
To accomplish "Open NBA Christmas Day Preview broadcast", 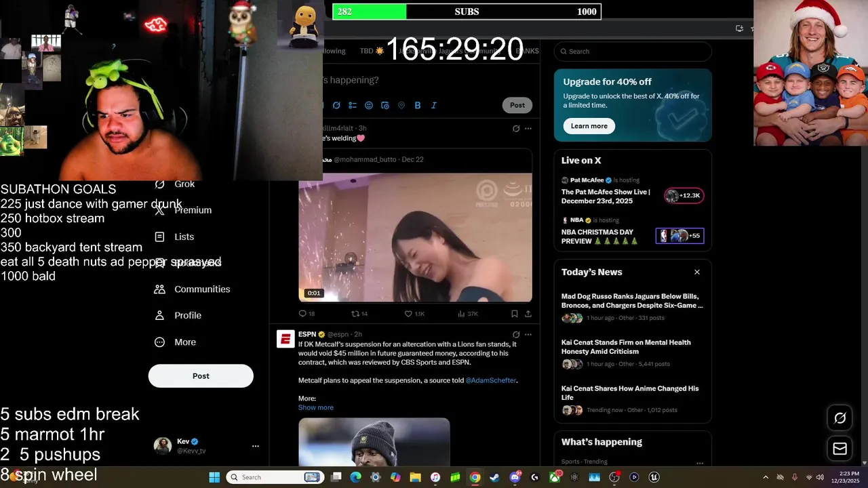I will 599,236.
